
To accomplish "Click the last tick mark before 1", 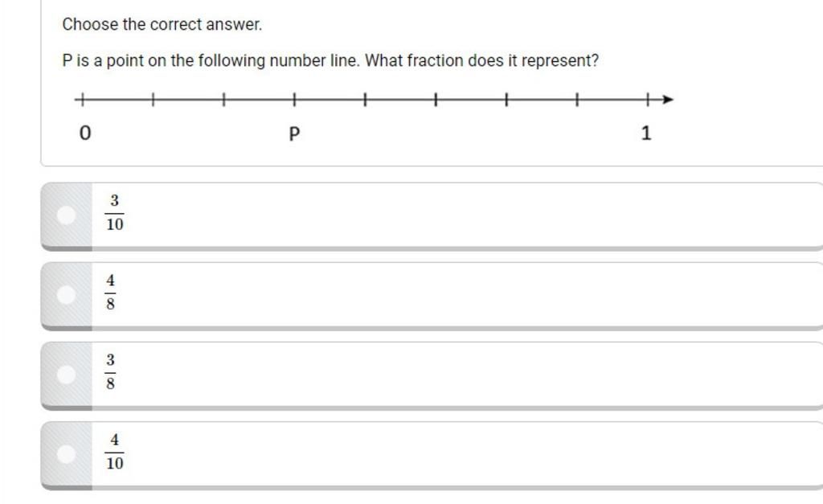I will point(577,99).
